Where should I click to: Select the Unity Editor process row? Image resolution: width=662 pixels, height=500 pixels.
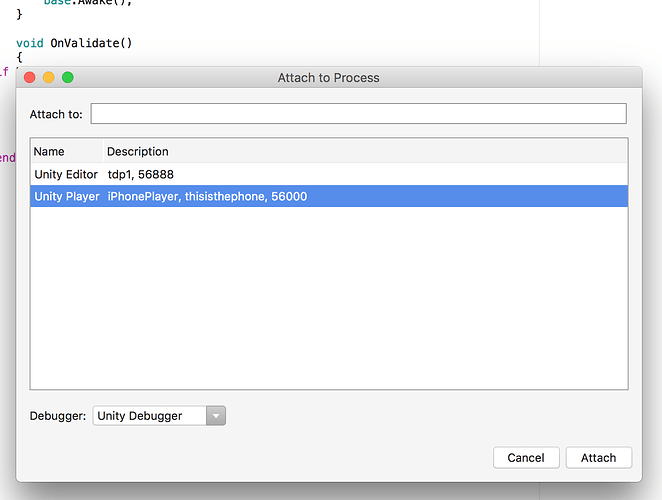(x=329, y=174)
